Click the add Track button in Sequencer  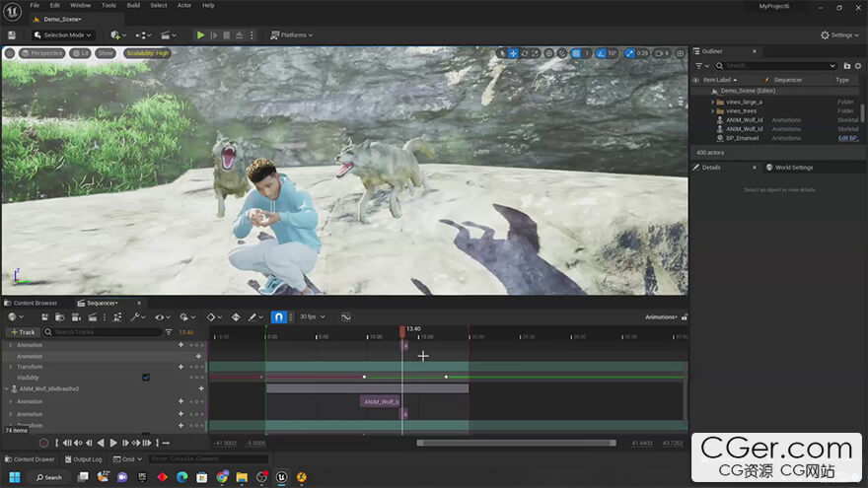coord(23,332)
